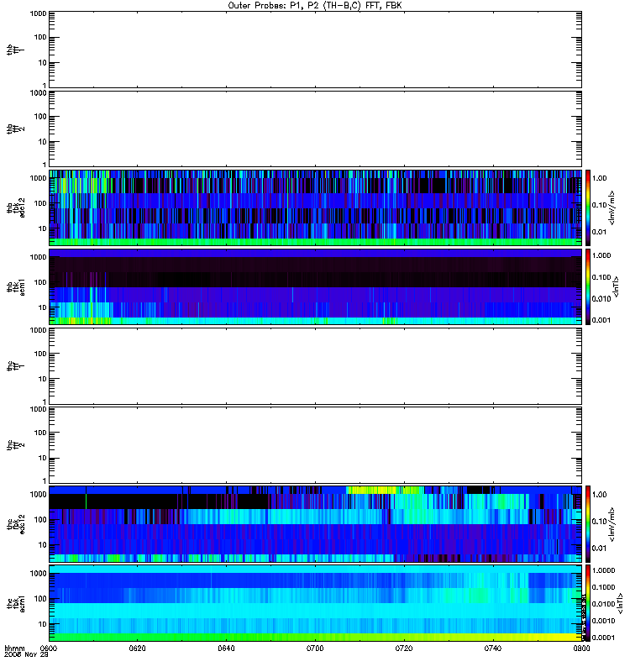Click the thc fbk edc12 mV/m color bar
The width and height of the screenshot is (630, 672).
tap(588, 524)
